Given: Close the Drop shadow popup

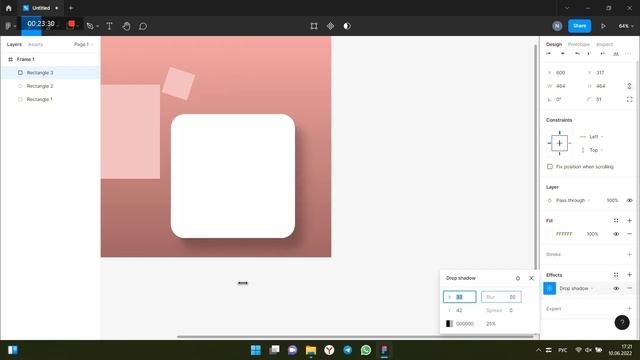Looking at the screenshot, I should 531,278.
